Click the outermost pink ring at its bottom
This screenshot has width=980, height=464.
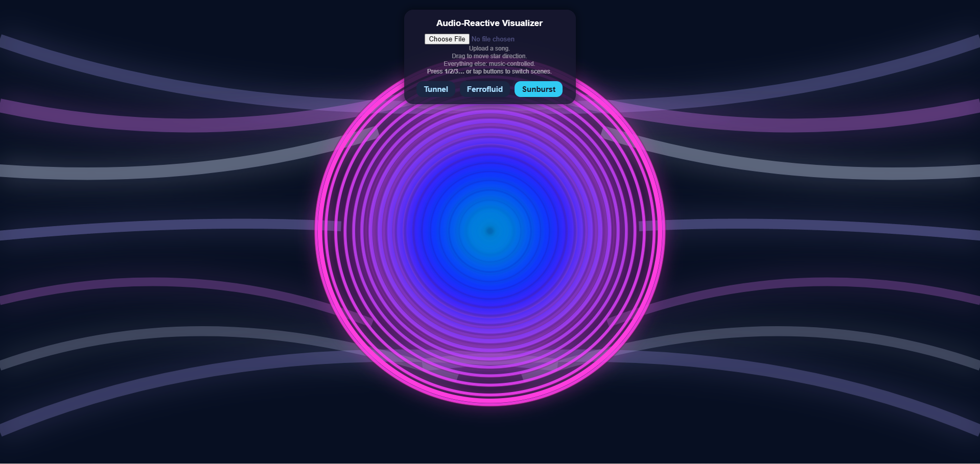489,403
